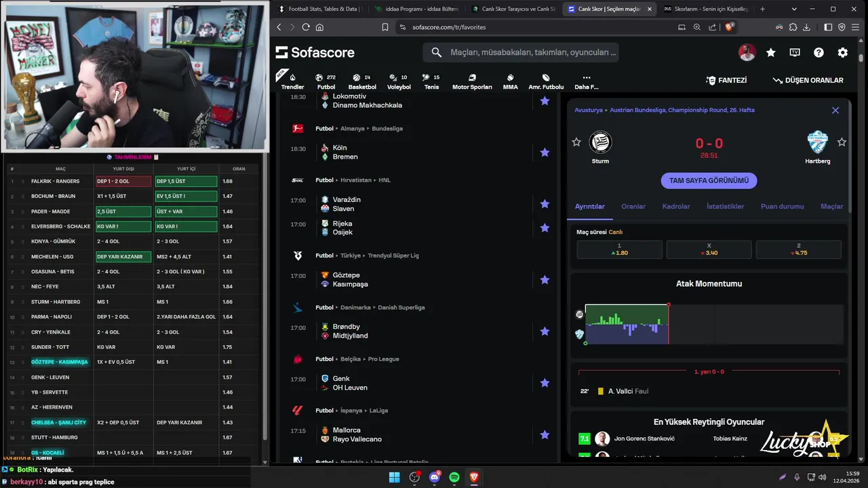Go back in browser history
Viewport: 868px width, 488px height.
pyautogui.click(x=279, y=27)
